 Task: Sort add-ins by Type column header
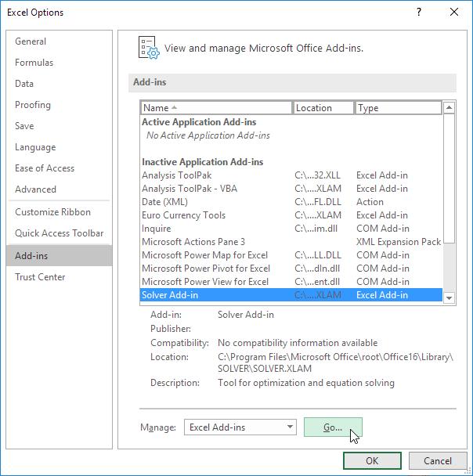pos(398,108)
